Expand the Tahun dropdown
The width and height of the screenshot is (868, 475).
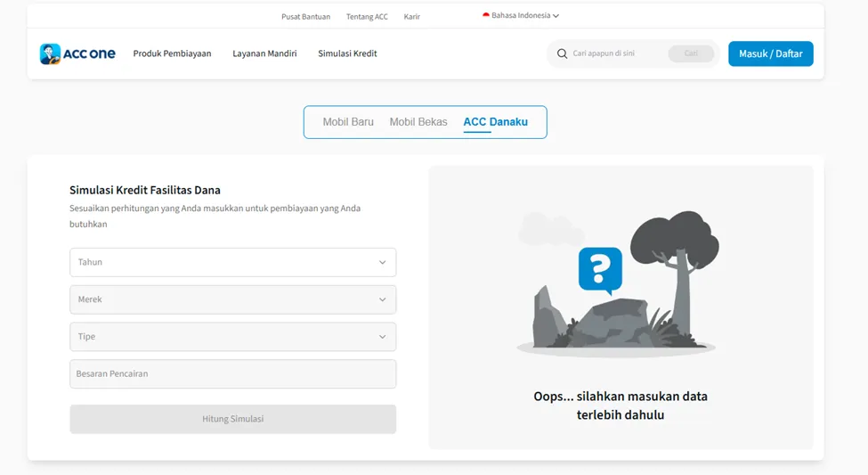233,262
